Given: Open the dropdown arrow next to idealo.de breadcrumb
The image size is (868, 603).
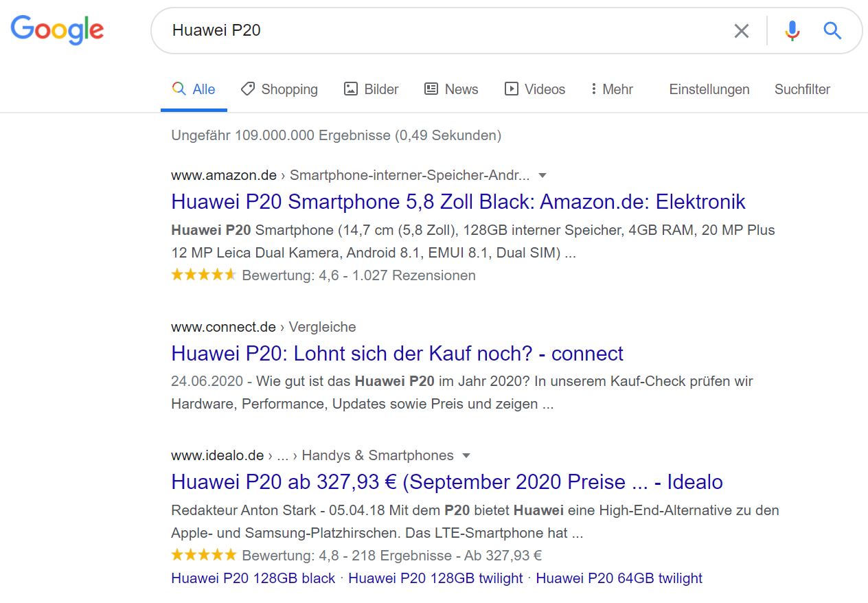Looking at the screenshot, I should point(466,455).
